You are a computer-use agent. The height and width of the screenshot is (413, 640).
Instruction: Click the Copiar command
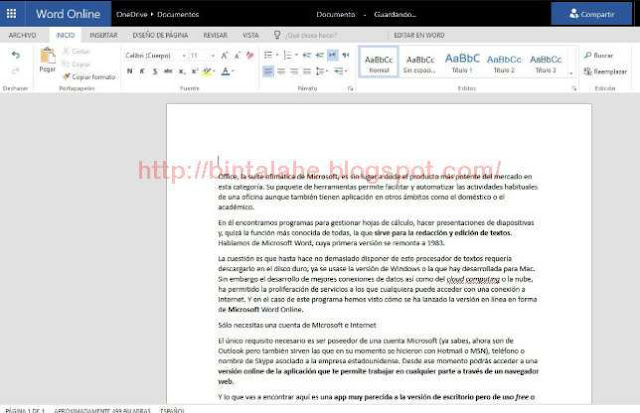(x=76, y=64)
